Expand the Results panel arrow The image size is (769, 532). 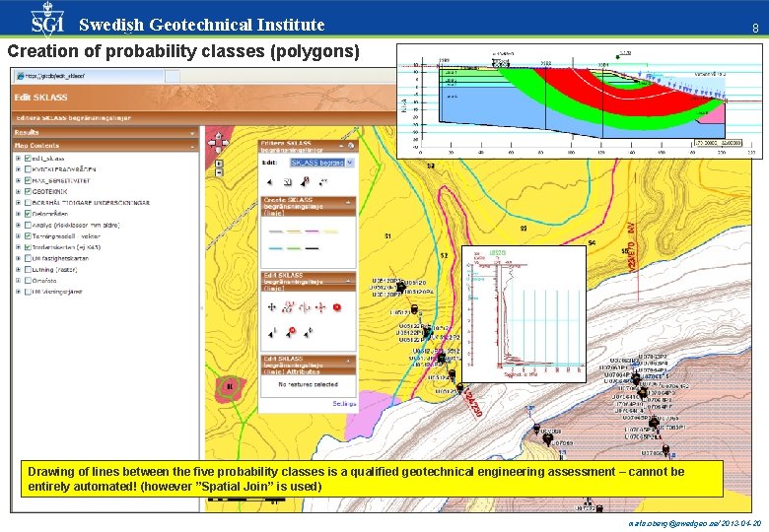[x=192, y=133]
